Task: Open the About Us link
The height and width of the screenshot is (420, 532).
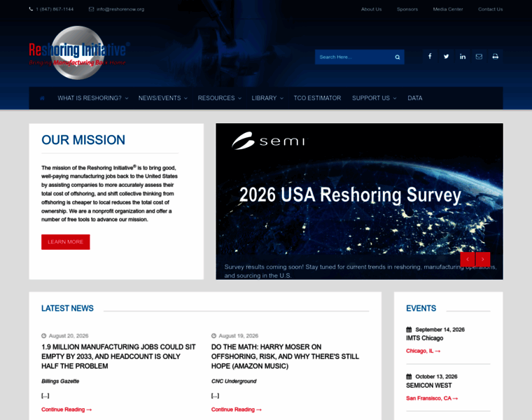Action: [x=371, y=9]
